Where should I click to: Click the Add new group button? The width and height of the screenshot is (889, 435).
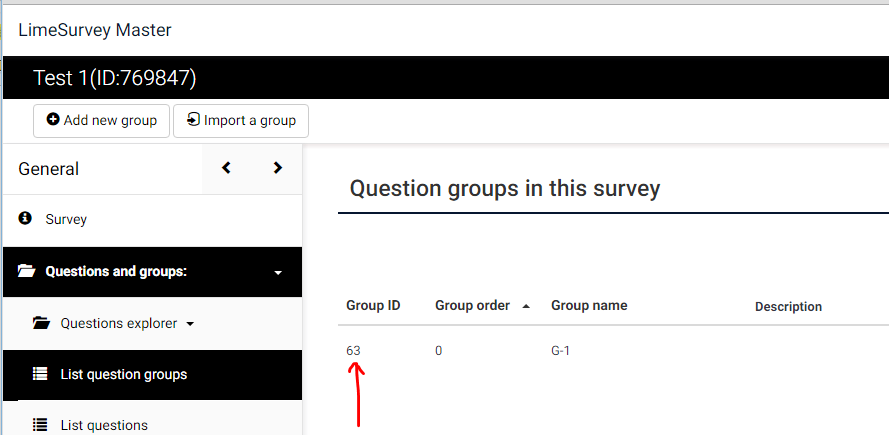click(101, 120)
